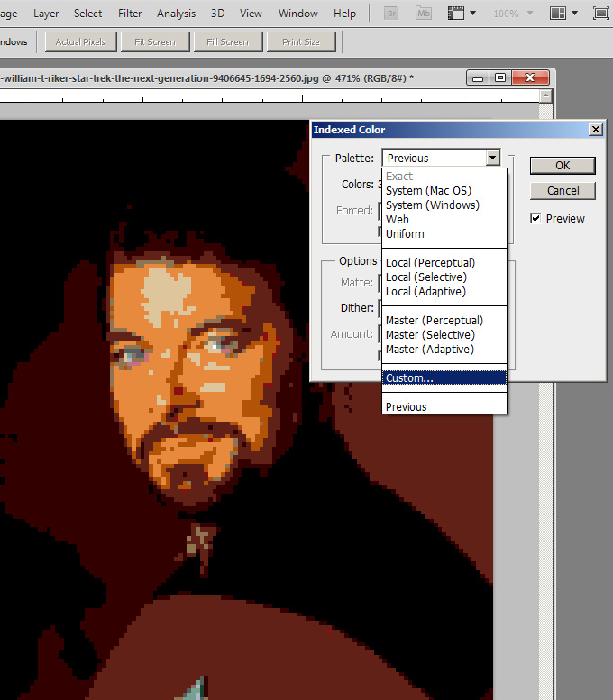Click Fit Screen button
Screen dimensions: 613x700
155,42
